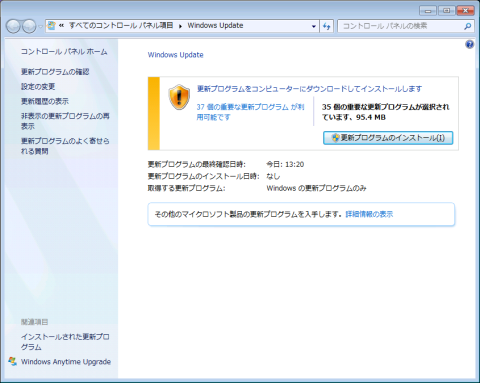View 更新履歴の表示 link
This screenshot has height=383, width=480.
pyautogui.click(x=45, y=101)
